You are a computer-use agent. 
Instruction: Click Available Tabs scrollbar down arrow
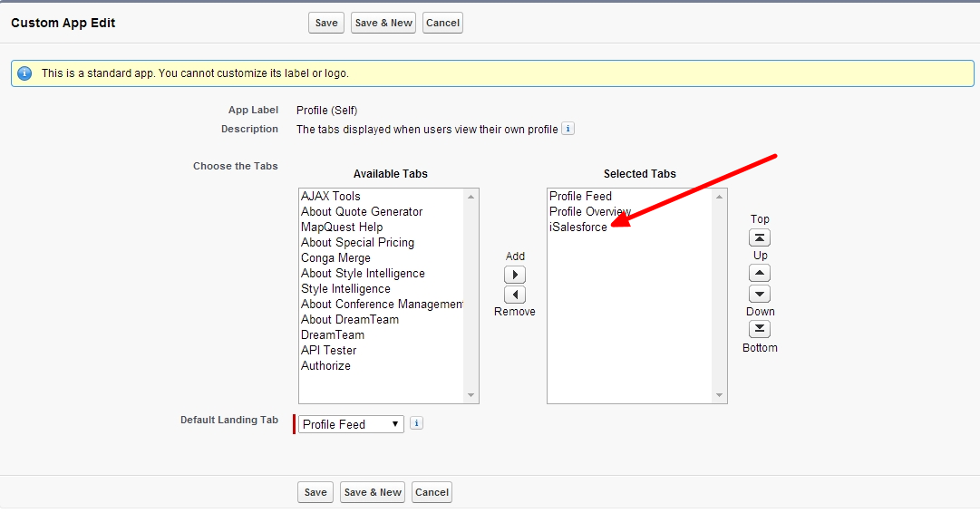point(471,395)
